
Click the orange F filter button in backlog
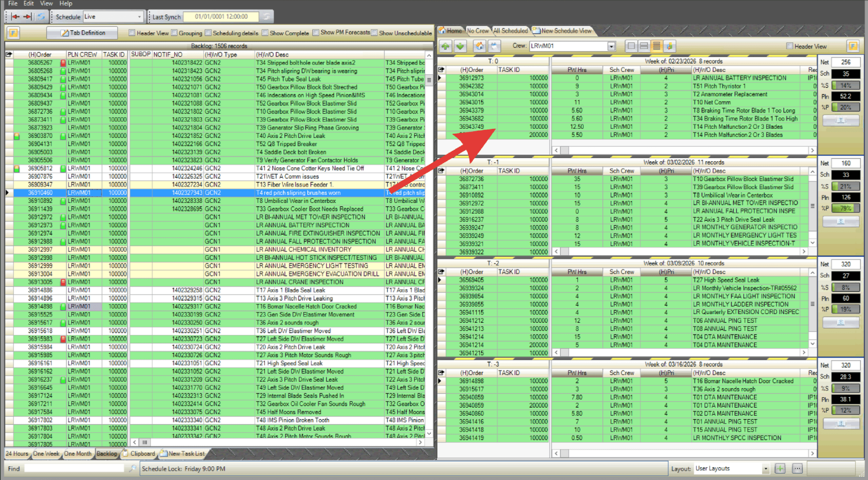click(13, 33)
